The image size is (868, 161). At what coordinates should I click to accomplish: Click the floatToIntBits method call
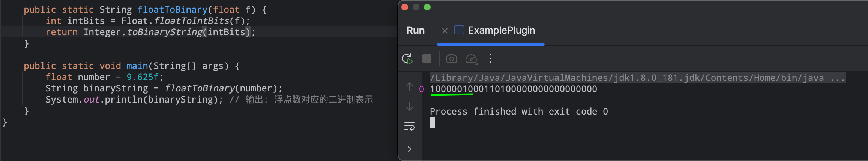[x=191, y=21]
